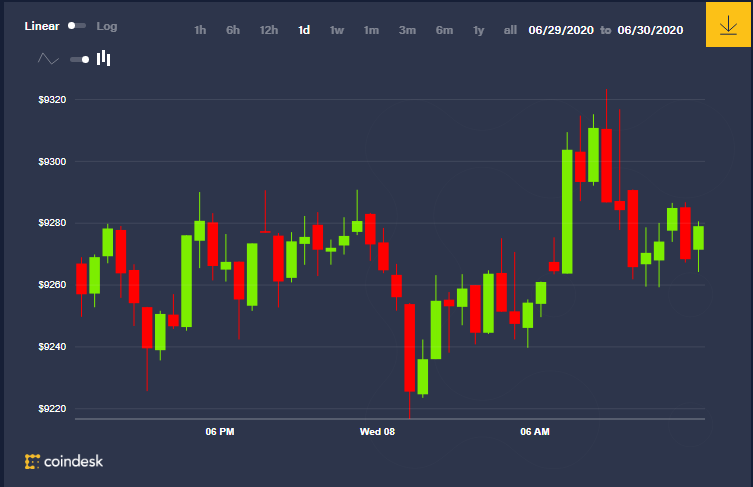Select the 1m time range
Image resolution: width=753 pixels, height=487 pixels.
point(371,30)
